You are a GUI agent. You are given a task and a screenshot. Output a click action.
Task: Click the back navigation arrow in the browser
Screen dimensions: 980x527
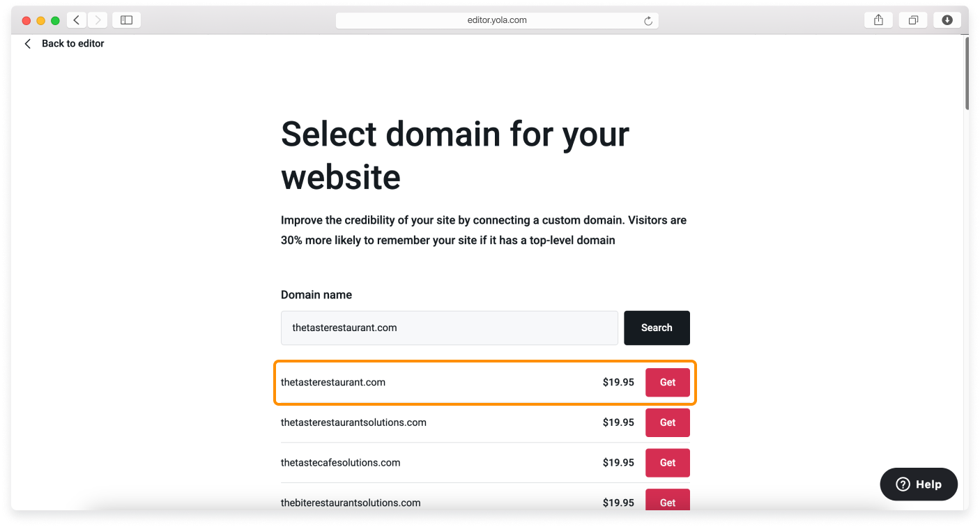click(76, 20)
